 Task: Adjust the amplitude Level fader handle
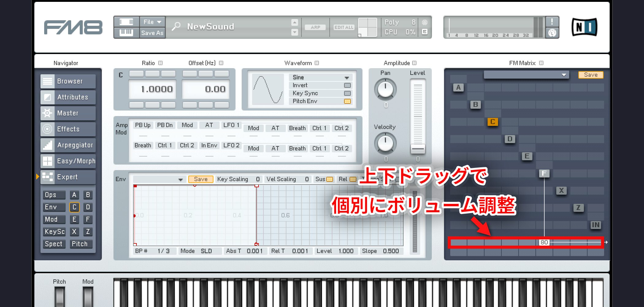pyautogui.click(x=418, y=149)
